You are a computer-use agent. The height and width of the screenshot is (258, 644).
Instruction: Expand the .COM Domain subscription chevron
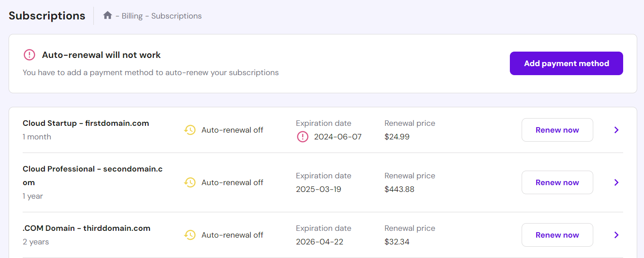616,235
